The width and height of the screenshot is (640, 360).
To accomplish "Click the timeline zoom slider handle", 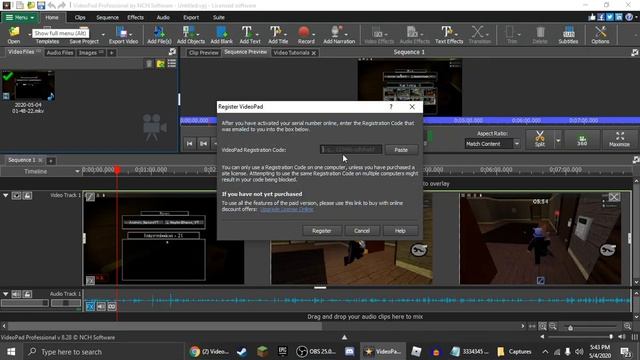I will point(570,327).
